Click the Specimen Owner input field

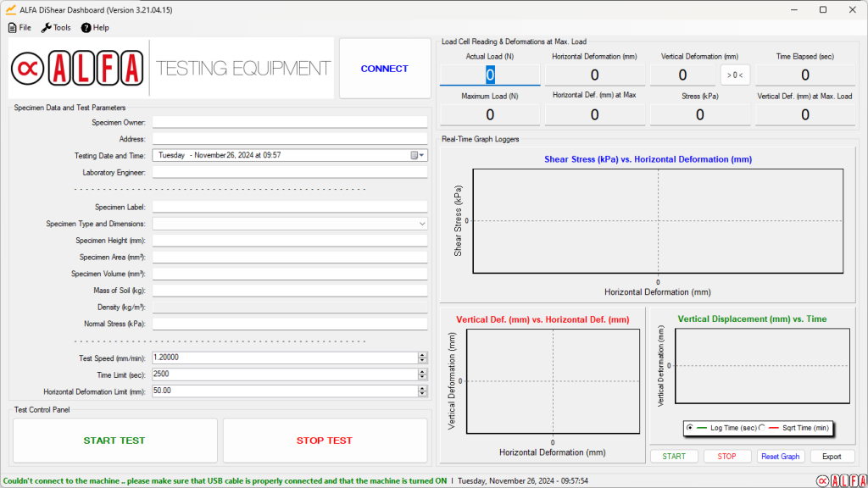(289, 123)
